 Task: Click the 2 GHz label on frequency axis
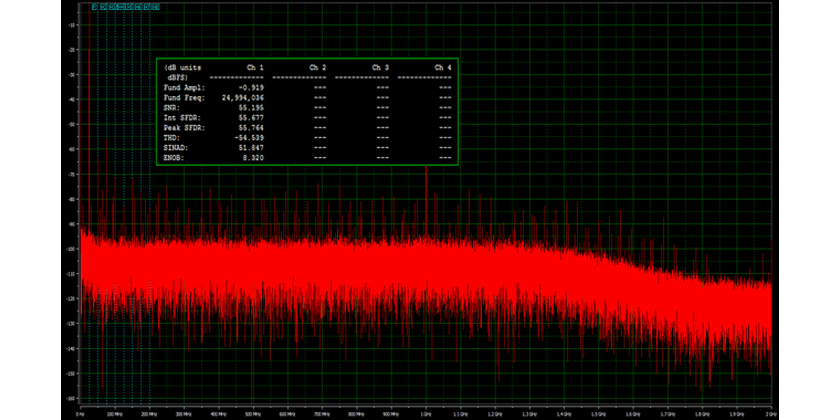(x=771, y=411)
